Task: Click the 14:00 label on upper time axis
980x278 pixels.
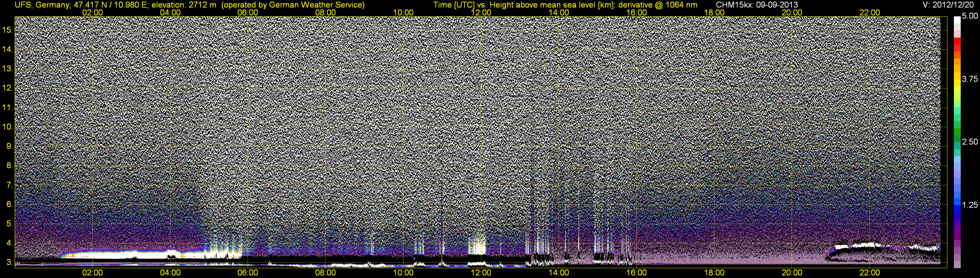Action: (x=559, y=12)
